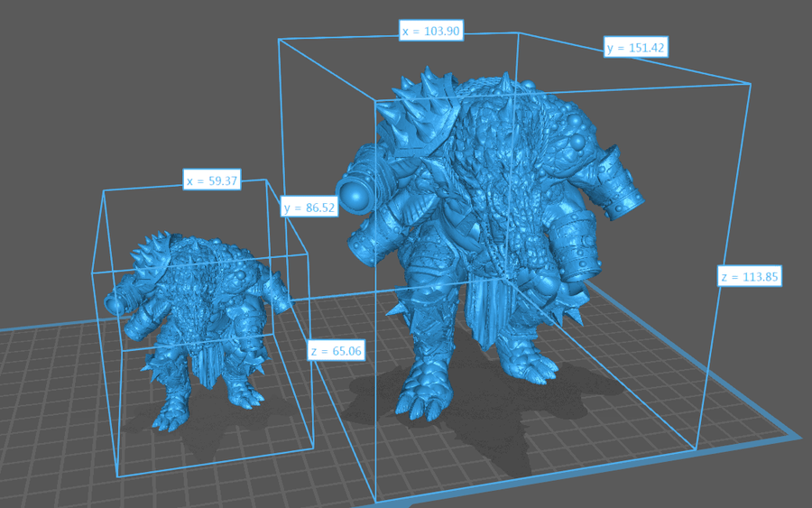Click the x = 103.90 dimension label
This screenshot has width=812, height=508.
coord(431,32)
